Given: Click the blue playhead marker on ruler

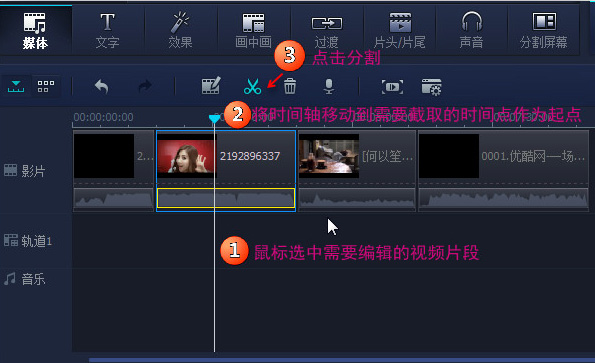Looking at the screenshot, I should [x=214, y=119].
